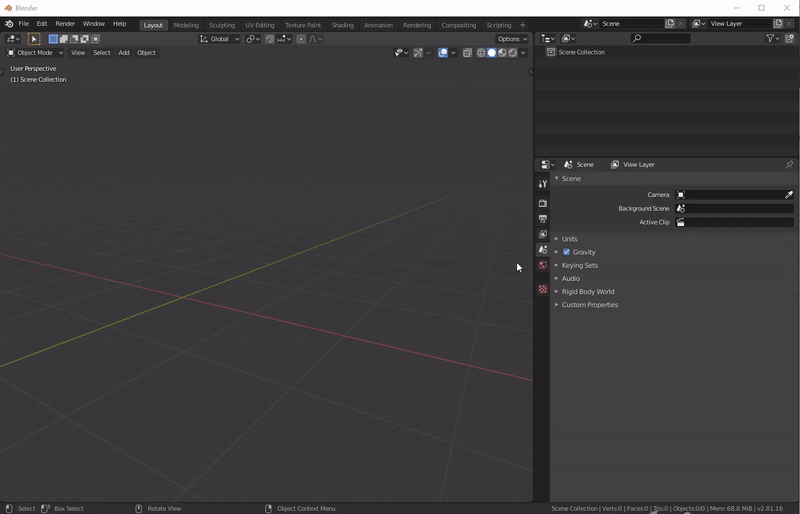Add a new workspace tab
Viewport: 800px width, 514px height.
tap(522, 25)
